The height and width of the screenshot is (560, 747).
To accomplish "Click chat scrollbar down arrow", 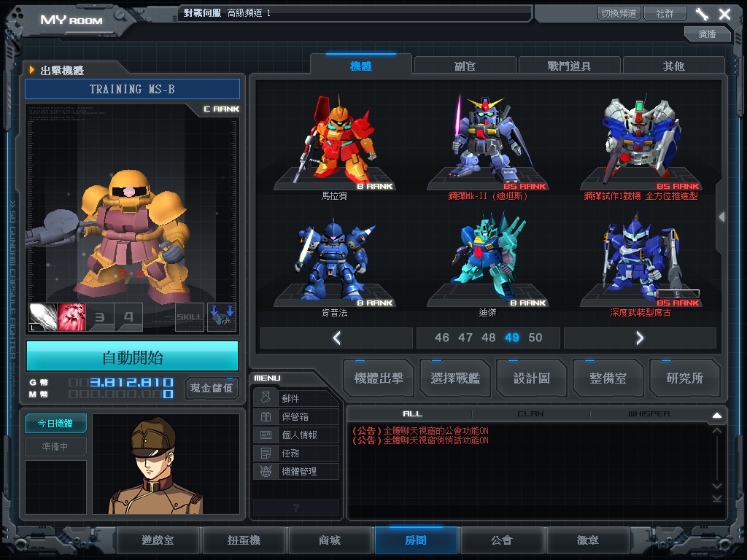I will pos(716,485).
